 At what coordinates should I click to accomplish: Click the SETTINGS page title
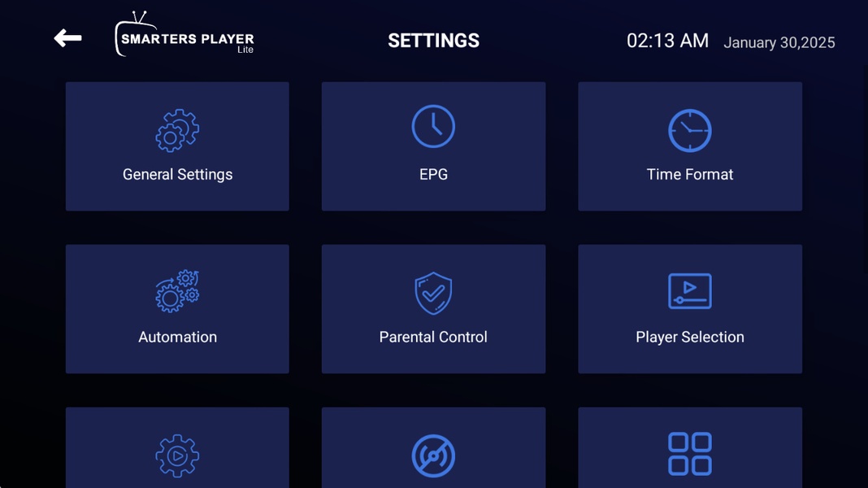coord(433,41)
